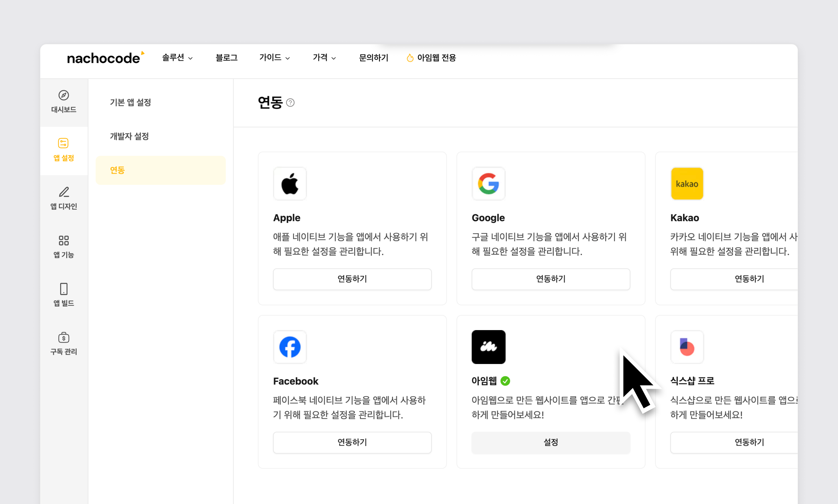Open the App Design pencil icon (앱 디자인)
The height and width of the screenshot is (504, 838).
point(64,192)
